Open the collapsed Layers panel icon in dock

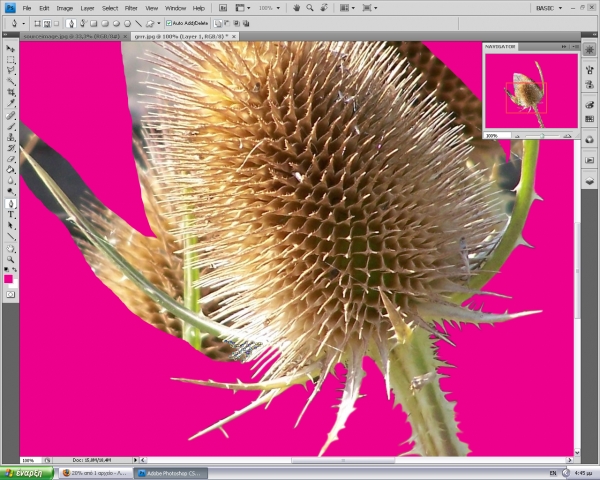(589, 182)
